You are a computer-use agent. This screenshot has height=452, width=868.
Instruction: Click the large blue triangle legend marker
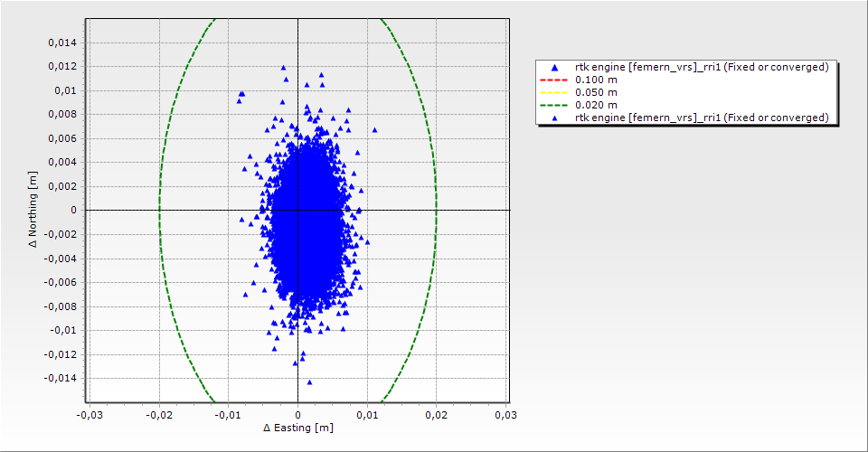tap(554, 67)
